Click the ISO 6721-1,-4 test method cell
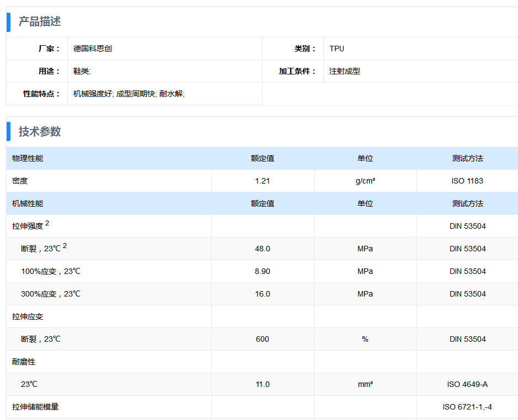 click(x=467, y=407)
